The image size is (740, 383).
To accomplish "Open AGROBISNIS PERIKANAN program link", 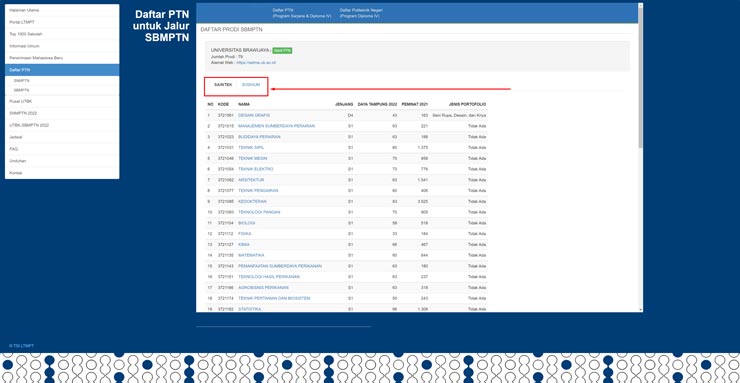I will point(263,287).
